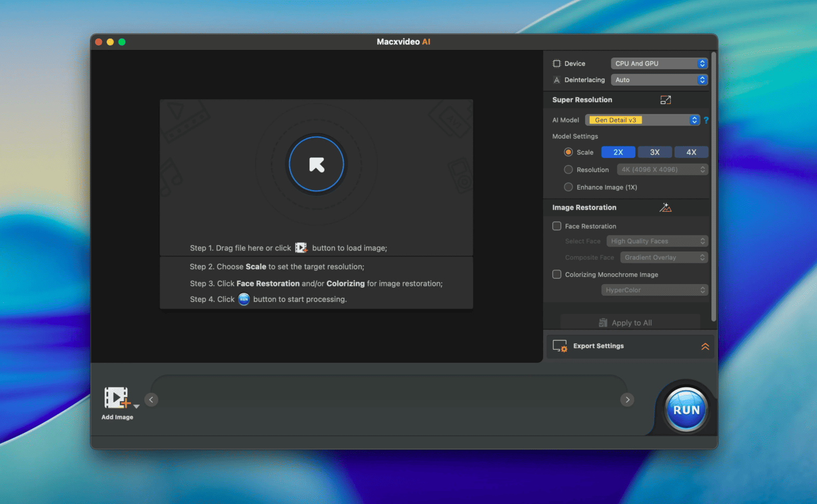
Task: Click the Add Image film icon
Action: pos(117,398)
